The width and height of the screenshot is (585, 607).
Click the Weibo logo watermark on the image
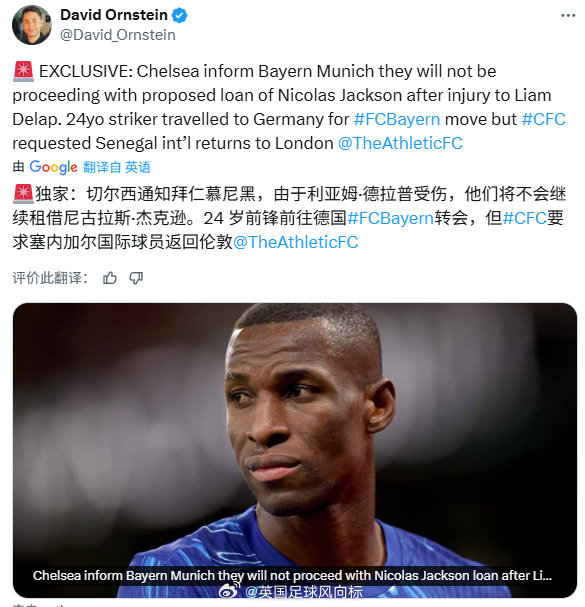(x=228, y=591)
